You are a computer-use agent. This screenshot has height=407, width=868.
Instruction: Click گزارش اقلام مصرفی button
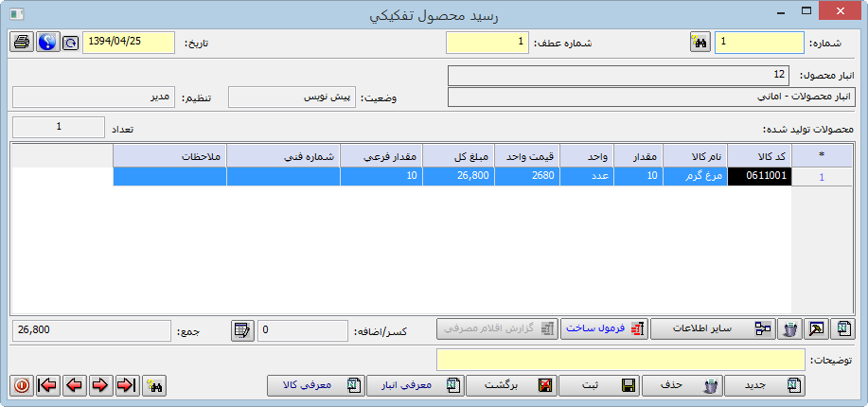[x=498, y=328]
